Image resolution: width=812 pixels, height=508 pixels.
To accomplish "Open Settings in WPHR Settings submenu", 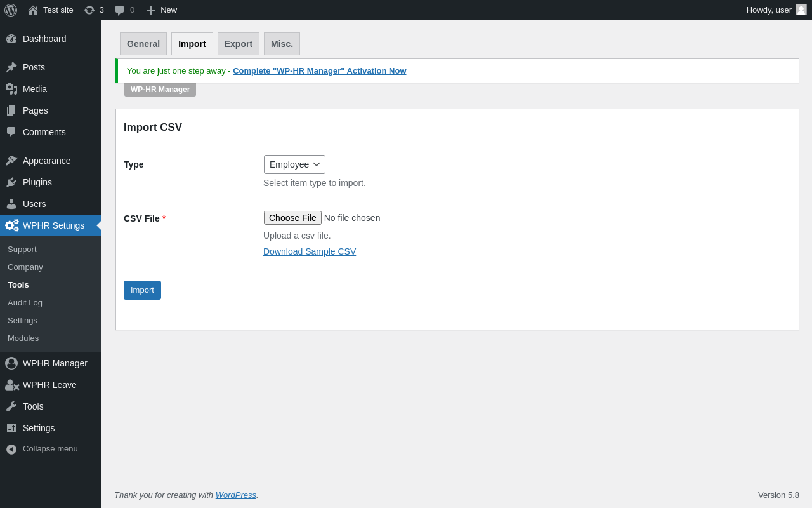I will click(x=22, y=320).
